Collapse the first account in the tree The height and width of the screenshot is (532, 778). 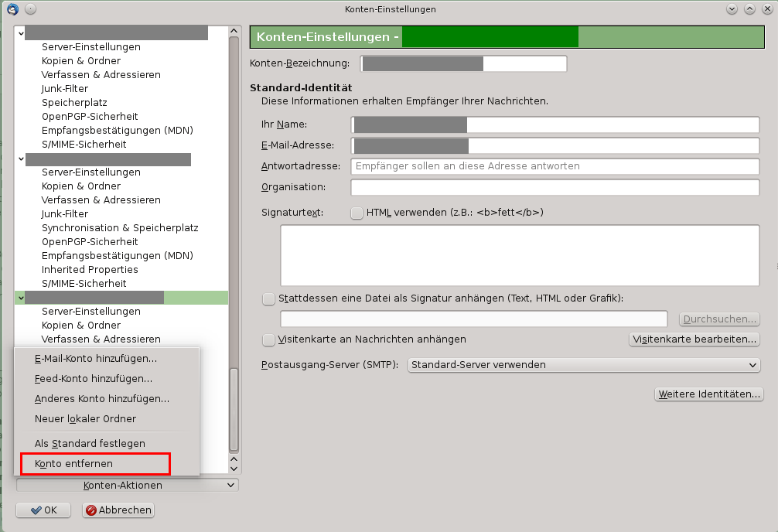(x=21, y=33)
